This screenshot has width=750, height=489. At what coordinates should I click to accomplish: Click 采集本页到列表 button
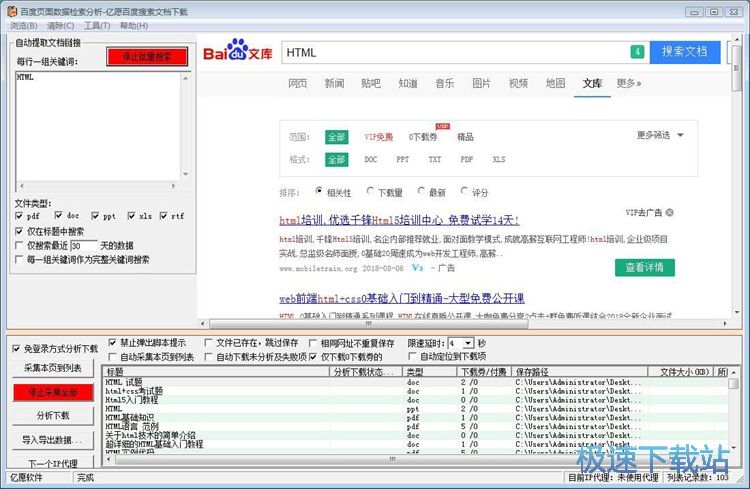point(53,367)
